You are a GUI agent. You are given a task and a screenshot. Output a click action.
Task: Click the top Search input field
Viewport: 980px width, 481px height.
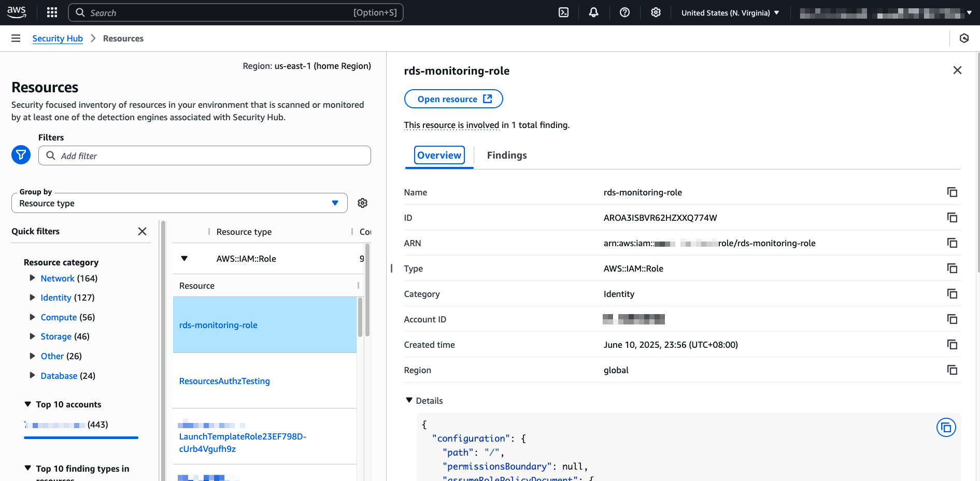click(x=236, y=12)
